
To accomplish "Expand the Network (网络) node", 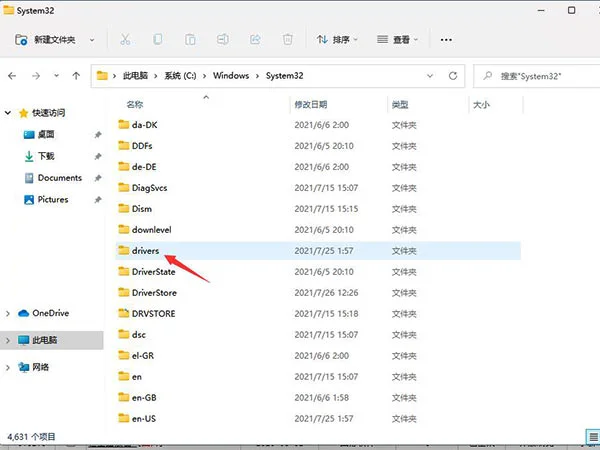I will click(x=8, y=367).
